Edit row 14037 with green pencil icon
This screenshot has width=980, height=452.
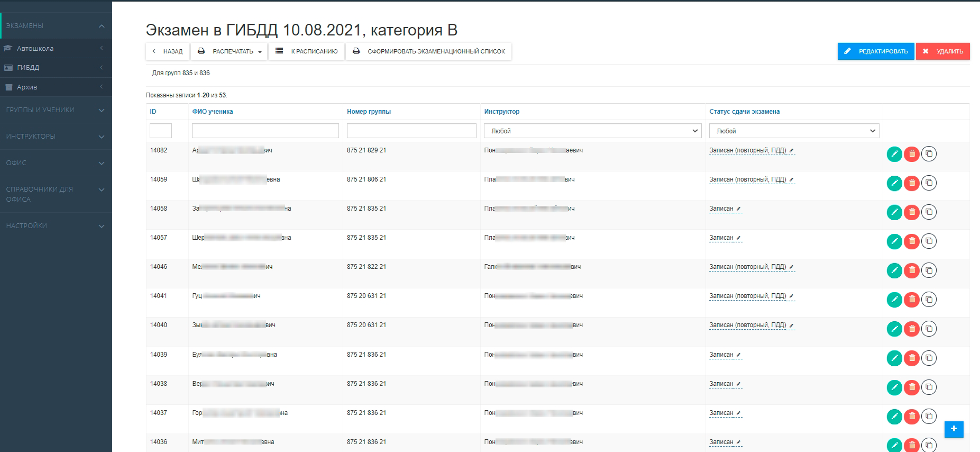tap(894, 417)
